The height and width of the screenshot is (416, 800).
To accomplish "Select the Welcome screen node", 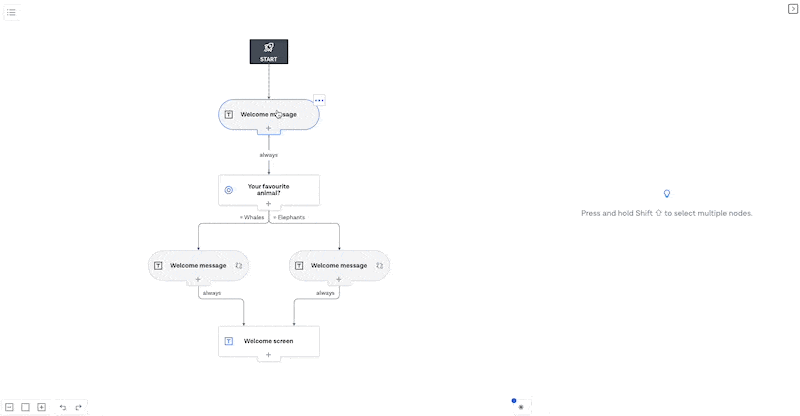I will (x=269, y=341).
